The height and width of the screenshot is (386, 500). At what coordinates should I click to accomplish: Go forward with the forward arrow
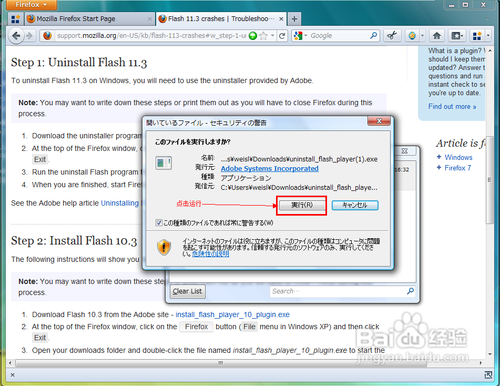coord(30,35)
